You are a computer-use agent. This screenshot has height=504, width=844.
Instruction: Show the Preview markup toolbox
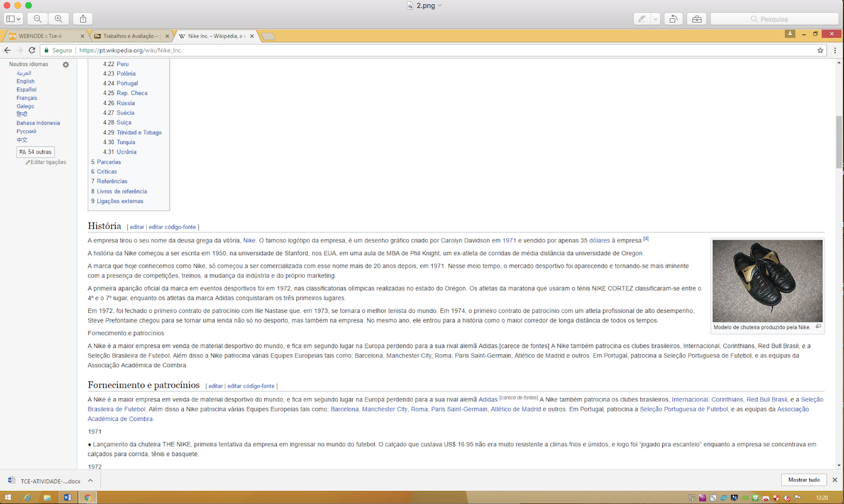[x=697, y=19]
